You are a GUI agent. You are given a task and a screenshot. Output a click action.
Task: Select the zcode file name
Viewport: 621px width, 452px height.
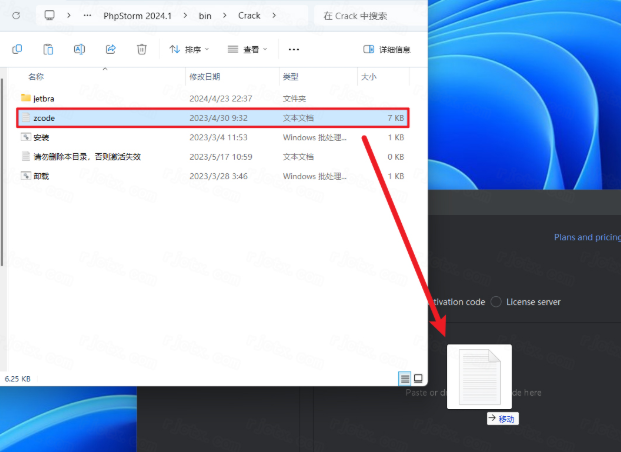click(44, 118)
